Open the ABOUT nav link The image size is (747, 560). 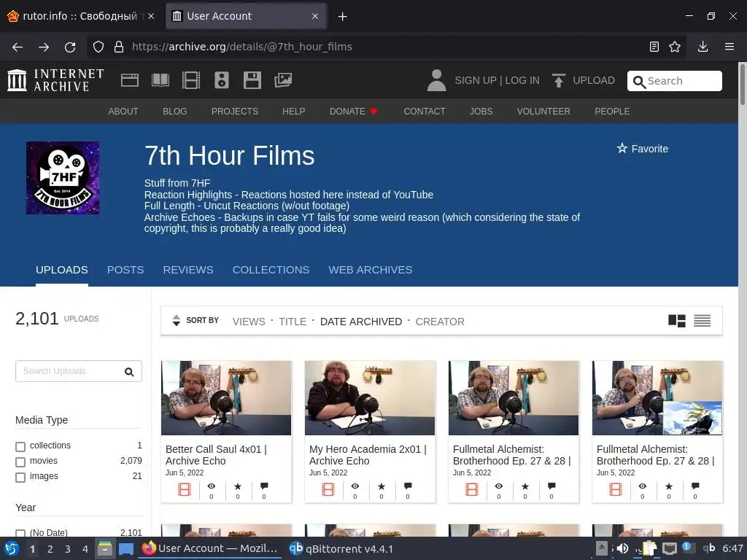coord(123,112)
